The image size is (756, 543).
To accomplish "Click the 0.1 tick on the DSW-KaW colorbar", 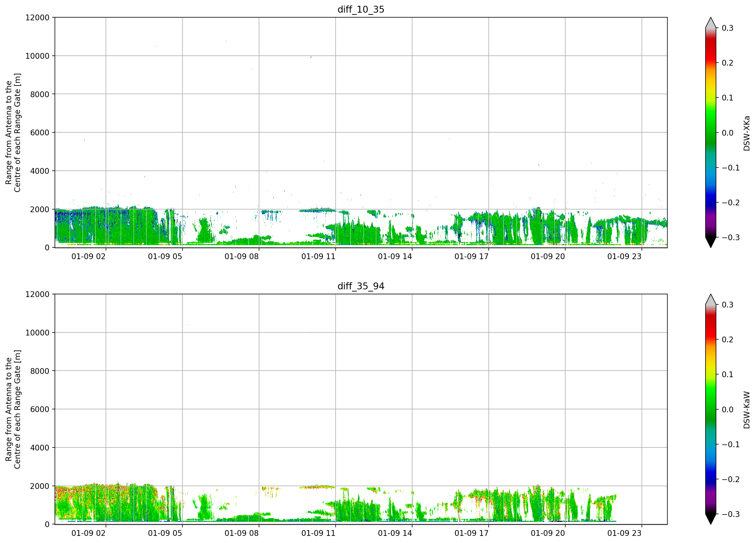I will (x=727, y=375).
